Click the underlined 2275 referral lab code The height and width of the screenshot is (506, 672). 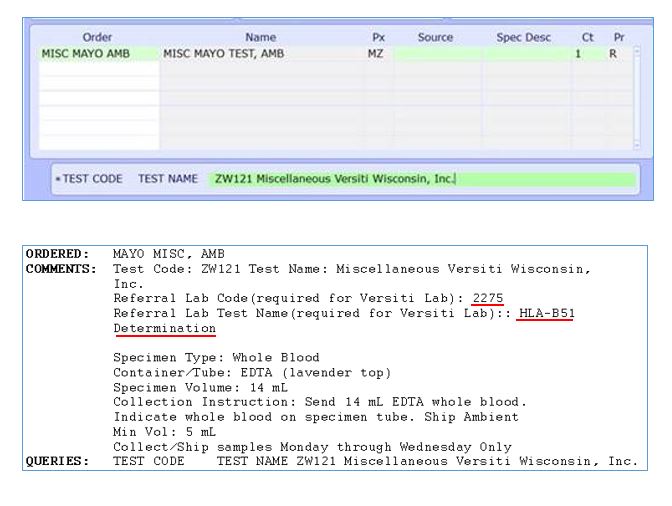[488, 298]
